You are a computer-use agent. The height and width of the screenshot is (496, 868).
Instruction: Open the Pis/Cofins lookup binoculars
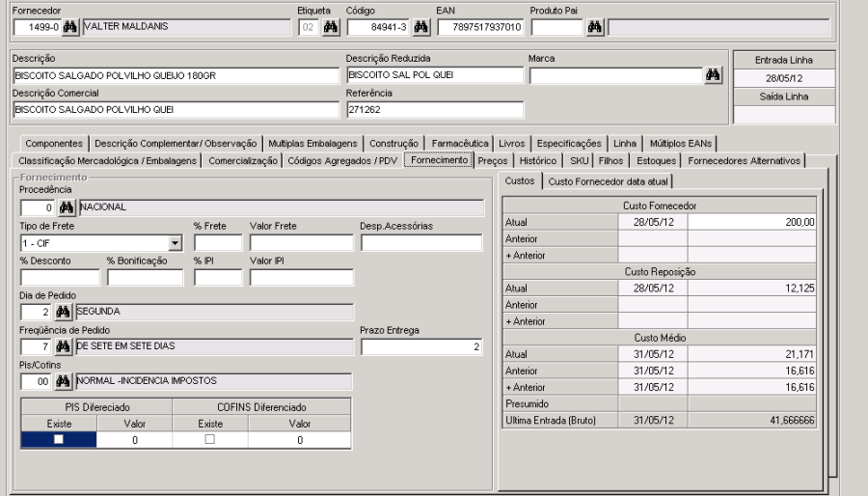(x=63, y=381)
